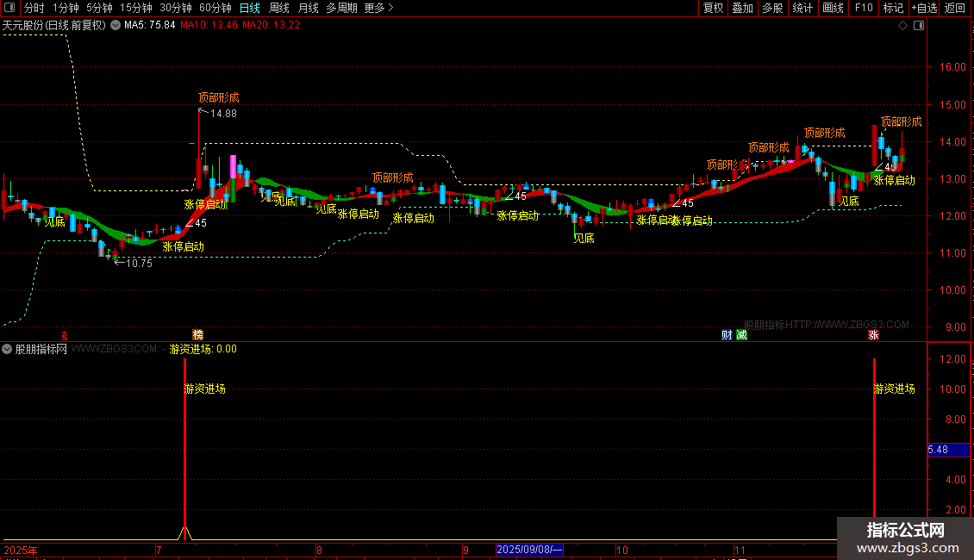Open the 多股 multi-stock view
This screenshot has height=560, width=974.
point(772,8)
